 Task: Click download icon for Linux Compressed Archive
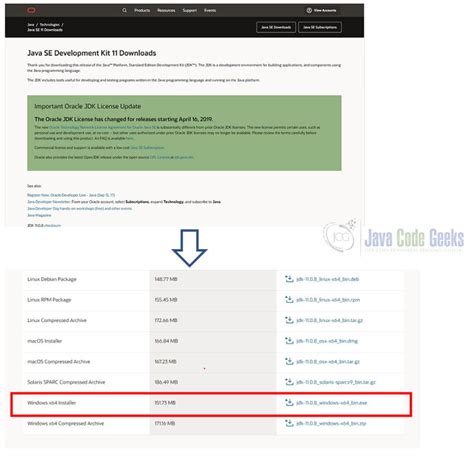coord(289,320)
